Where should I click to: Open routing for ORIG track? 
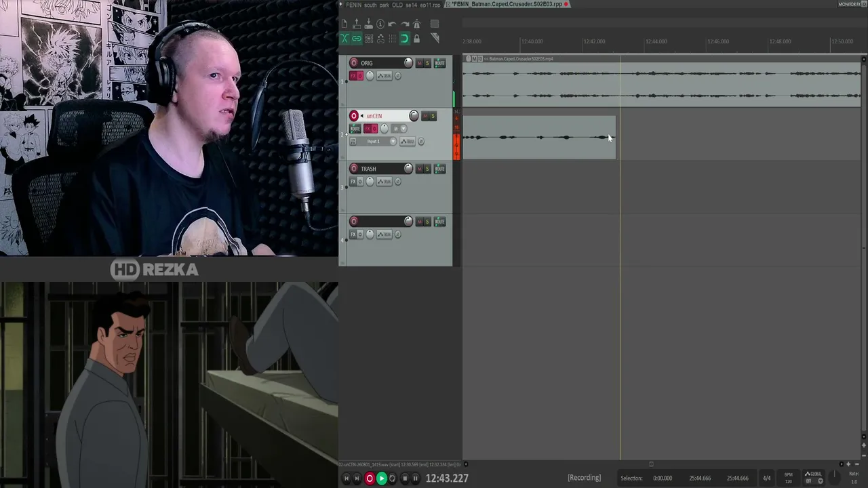[439, 63]
